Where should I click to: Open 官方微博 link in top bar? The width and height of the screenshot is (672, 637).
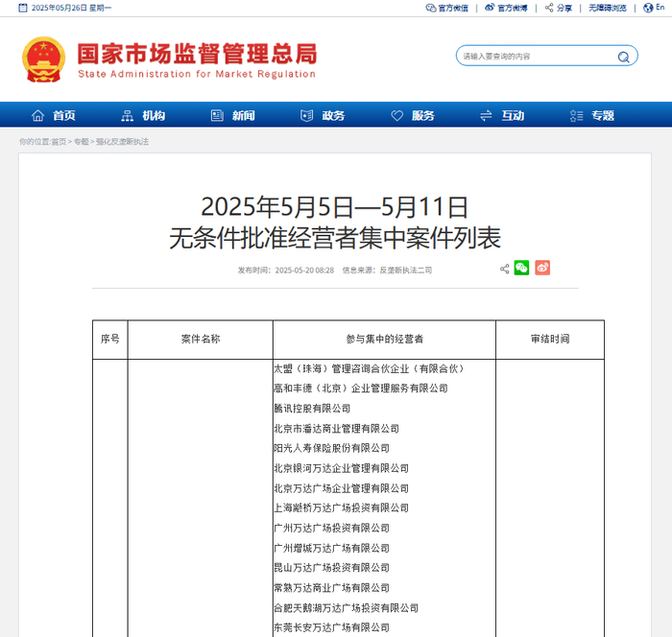(x=506, y=8)
